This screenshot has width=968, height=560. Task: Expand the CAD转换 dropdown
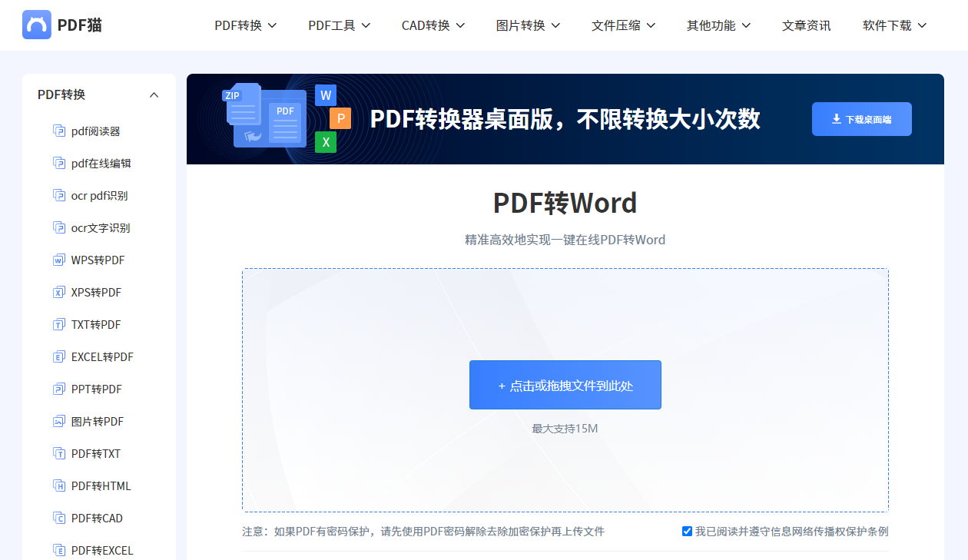point(433,25)
